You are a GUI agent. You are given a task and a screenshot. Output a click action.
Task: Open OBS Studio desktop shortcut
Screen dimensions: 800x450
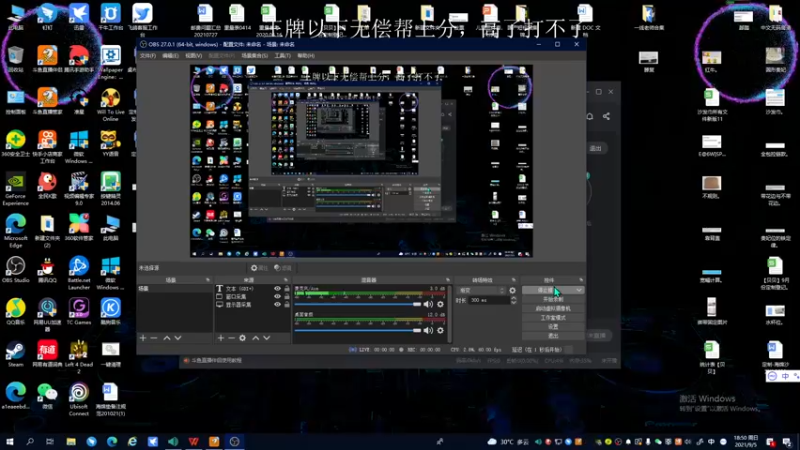tap(16, 270)
